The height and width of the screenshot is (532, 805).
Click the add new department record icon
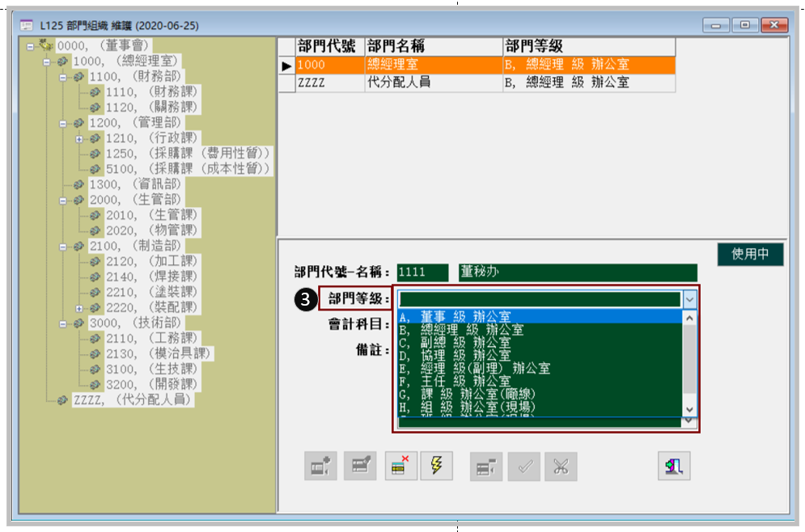click(x=321, y=466)
